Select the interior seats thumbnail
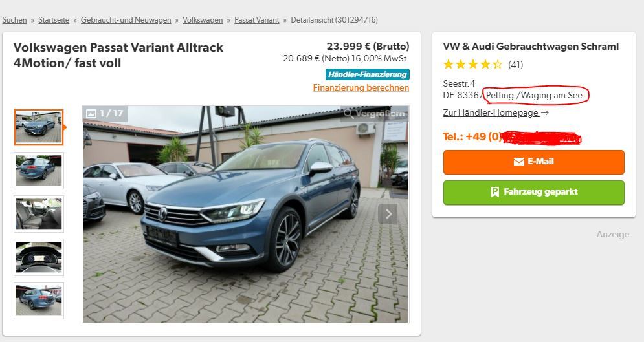The image size is (644, 342). (x=39, y=213)
